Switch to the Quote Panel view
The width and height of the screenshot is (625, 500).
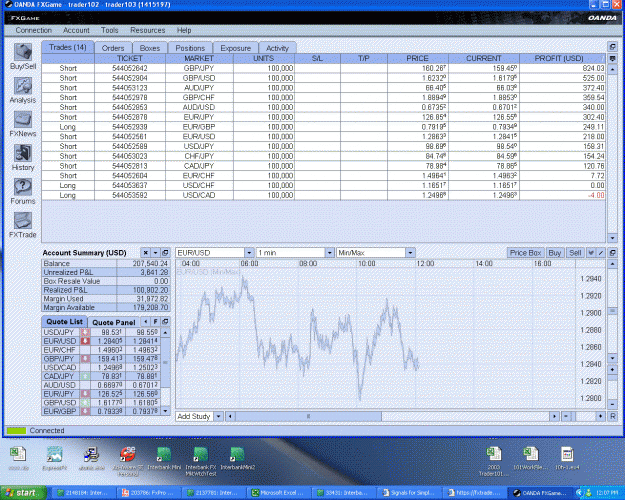pyautogui.click(x=114, y=322)
